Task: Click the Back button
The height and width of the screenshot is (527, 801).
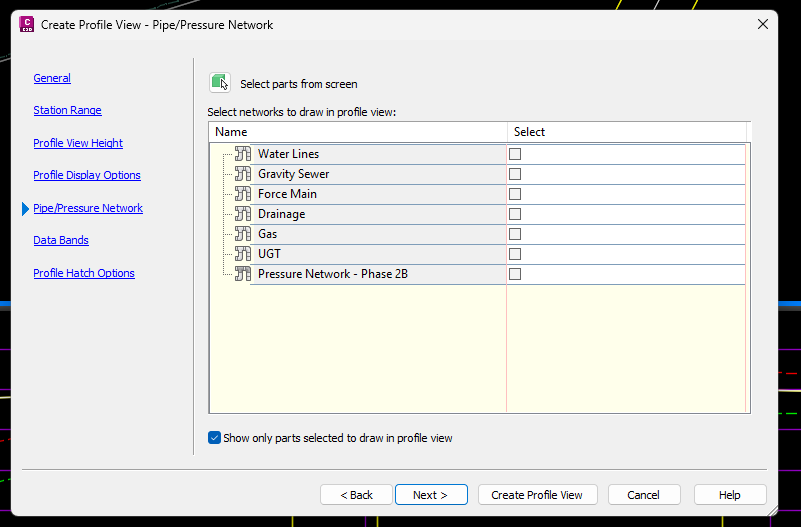Action: [357, 495]
